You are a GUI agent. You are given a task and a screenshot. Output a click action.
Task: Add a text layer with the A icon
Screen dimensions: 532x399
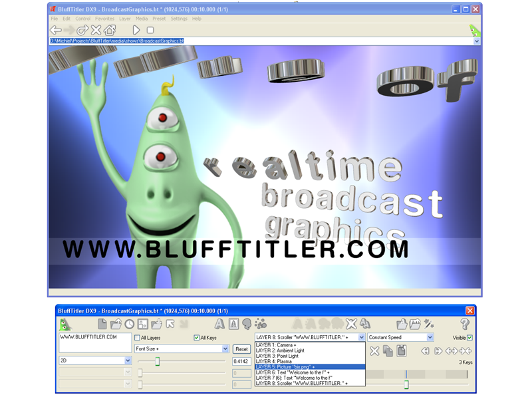point(219,324)
